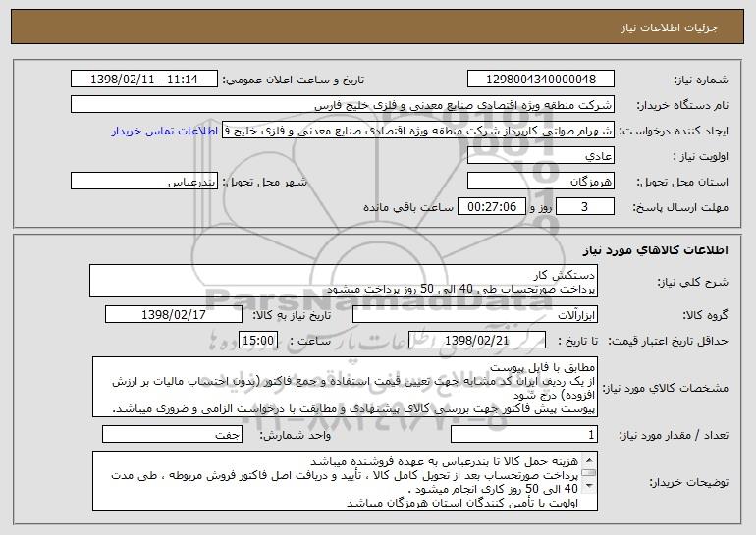Viewport: 756px width, 535px height.
Task: Click the delivery city field بندرعباس
Action: point(144,182)
